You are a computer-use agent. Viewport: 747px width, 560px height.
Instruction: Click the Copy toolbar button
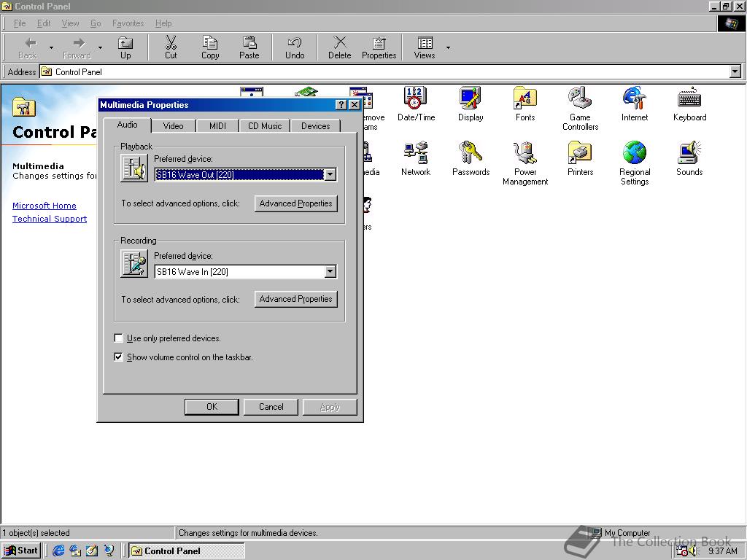pos(210,47)
